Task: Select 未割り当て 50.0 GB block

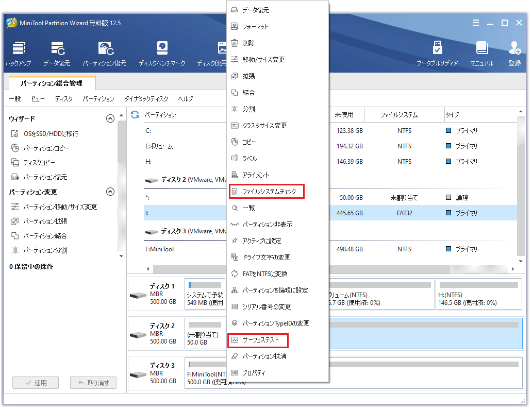Action: coord(205,333)
